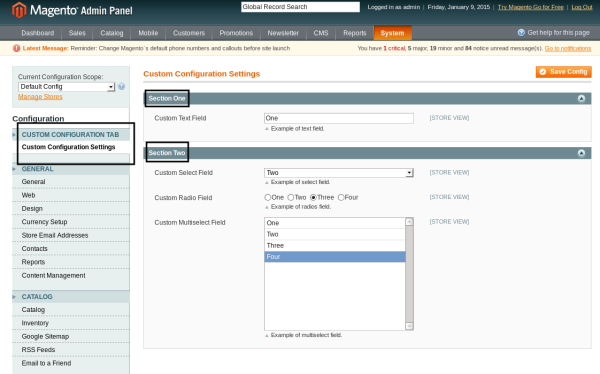Click the scope help icon beside Default Config
Screen dimensions: 600x374
122,87
